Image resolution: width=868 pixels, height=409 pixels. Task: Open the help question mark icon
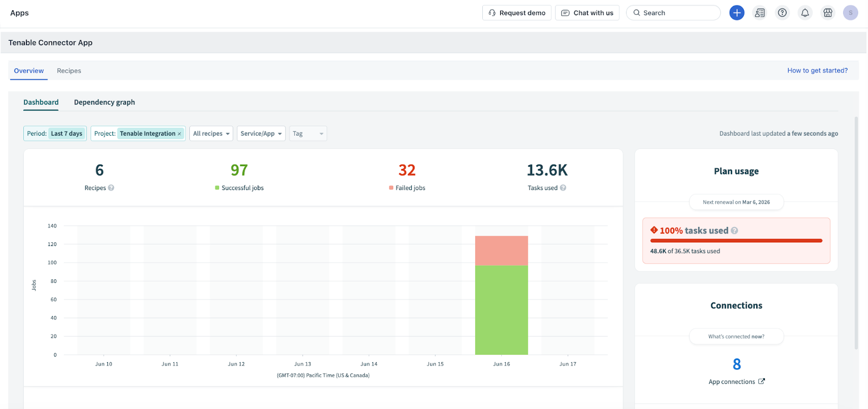pyautogui.click(x=782, y=12)
